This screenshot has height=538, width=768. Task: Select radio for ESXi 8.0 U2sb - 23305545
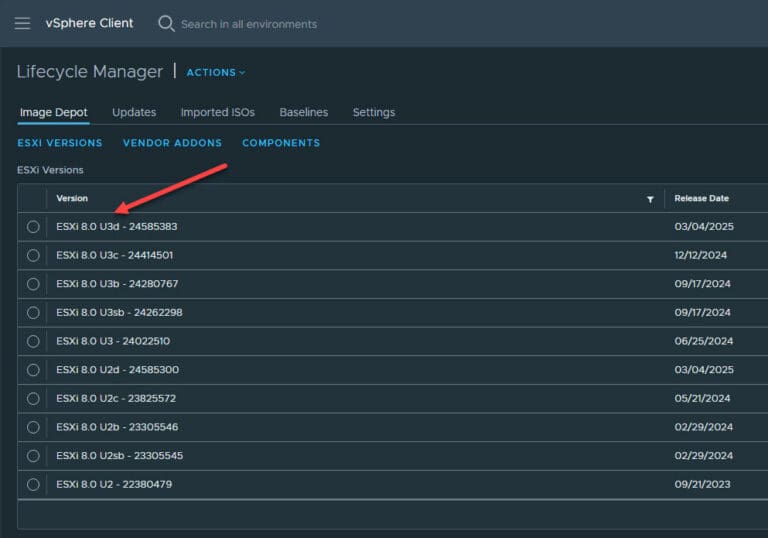coord(33,456)
